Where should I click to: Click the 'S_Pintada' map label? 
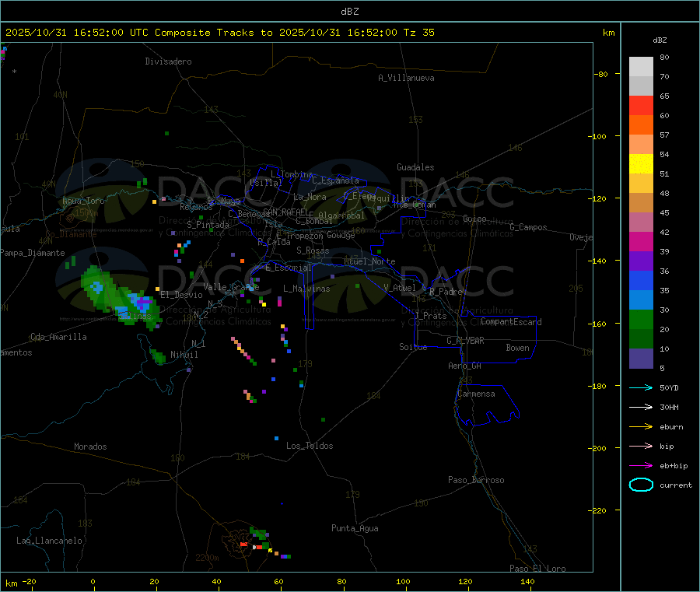[x=208, y=225]
